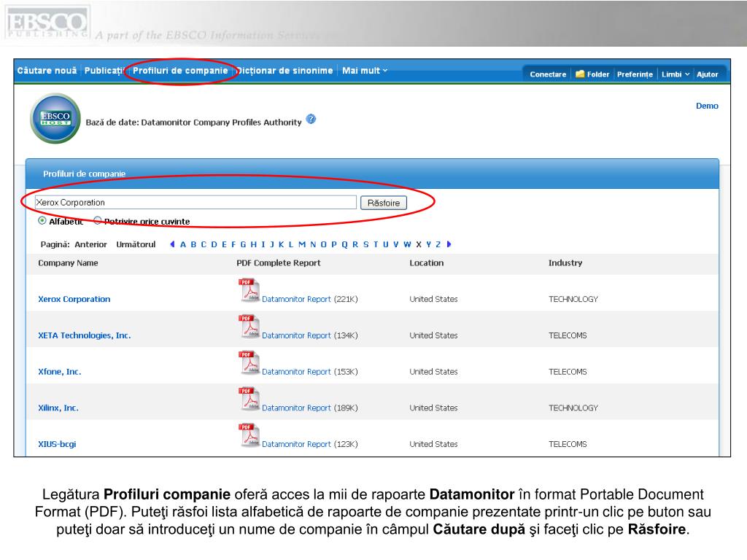Image resolution: width=747 pixels, height=560 pixels.
Task: Select Potrivire orice cuvinte radio button
Action: 98,220
